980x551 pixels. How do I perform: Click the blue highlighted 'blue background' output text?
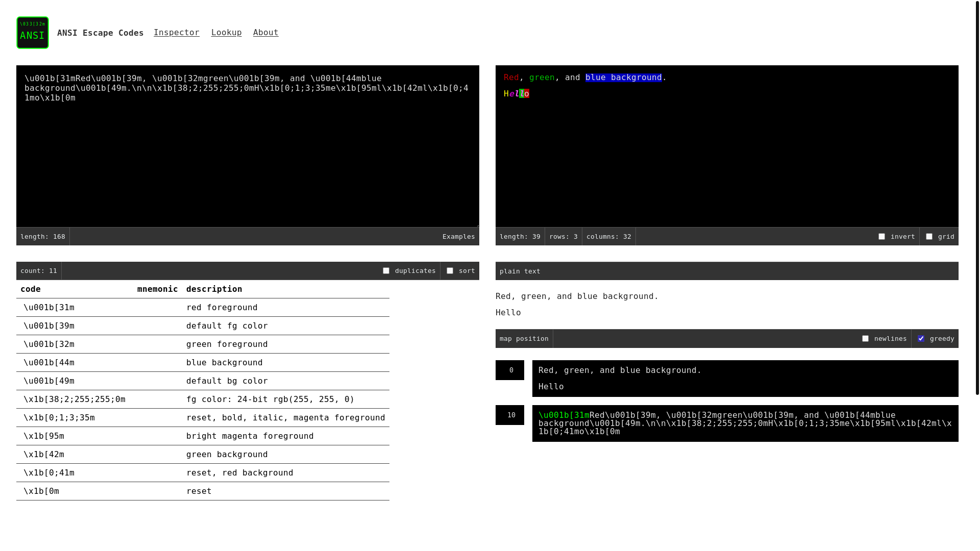click(624, 78)
